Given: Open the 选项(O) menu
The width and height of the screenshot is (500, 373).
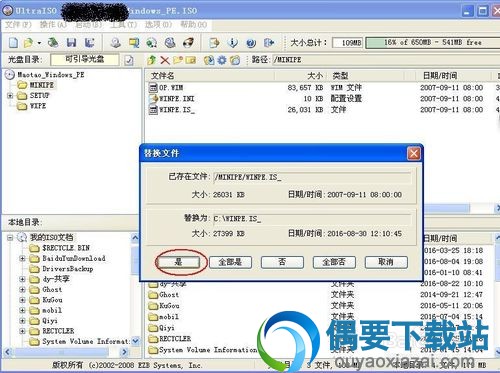Looking at the screenshot, I should (159, 25).
